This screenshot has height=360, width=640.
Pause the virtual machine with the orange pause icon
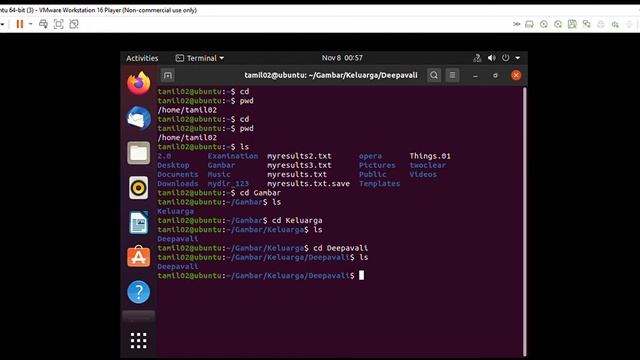pyautogui.click(x=20, y=24)
